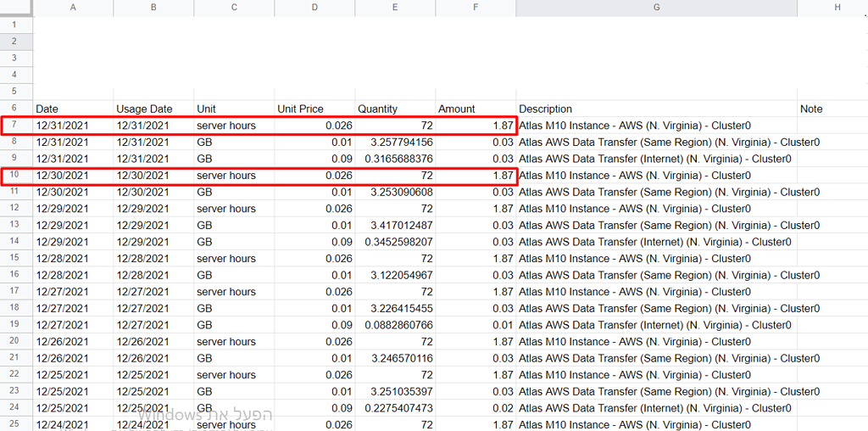
Task: Click row number 10 header
Action: [14, 176]
